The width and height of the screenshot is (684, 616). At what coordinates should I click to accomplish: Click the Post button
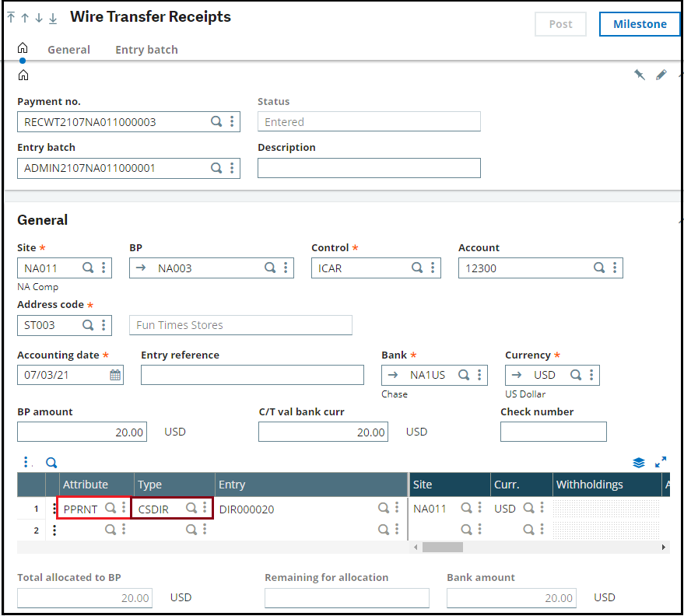pos(560,24)
